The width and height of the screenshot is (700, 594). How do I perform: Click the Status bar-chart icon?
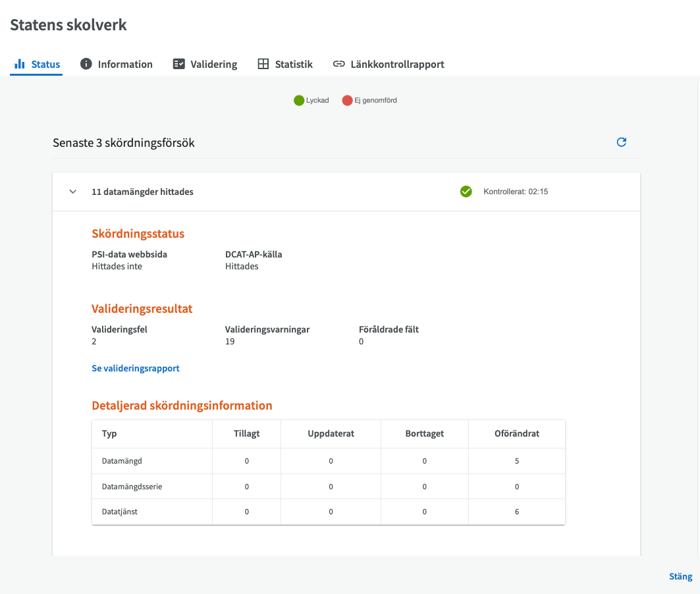click(20, 64)
